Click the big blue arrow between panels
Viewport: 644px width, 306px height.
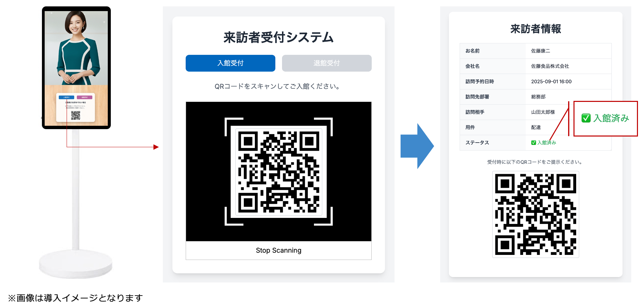point(417,146)
